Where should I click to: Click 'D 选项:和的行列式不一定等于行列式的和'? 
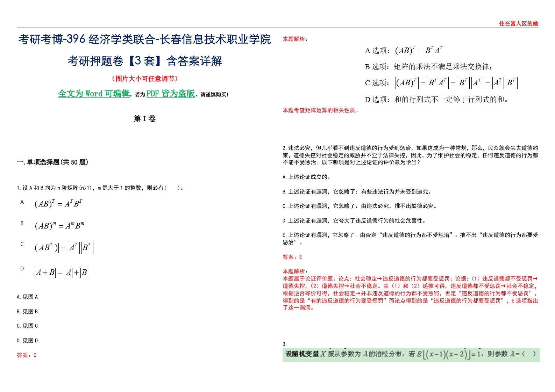pos(437,100)
